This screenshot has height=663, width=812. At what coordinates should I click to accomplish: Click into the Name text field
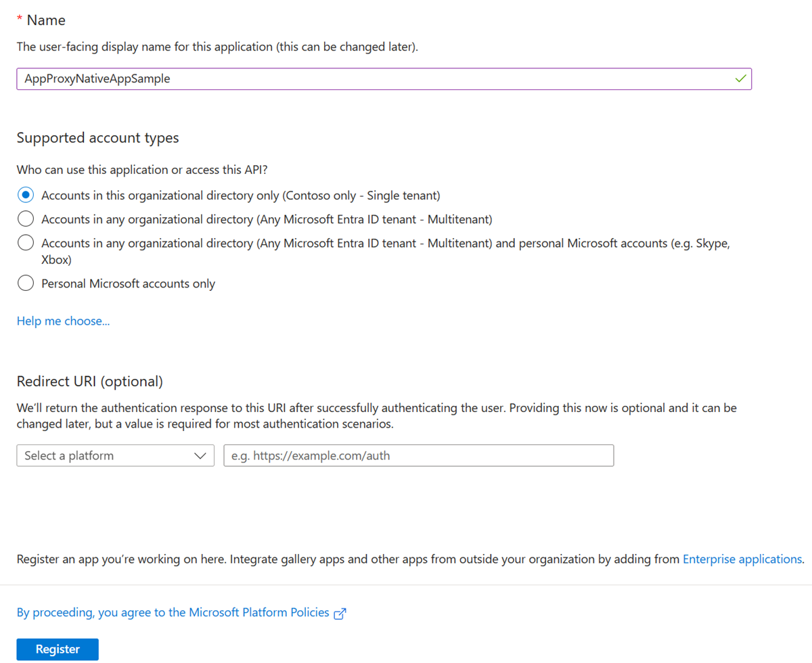[x=372, y=79]
